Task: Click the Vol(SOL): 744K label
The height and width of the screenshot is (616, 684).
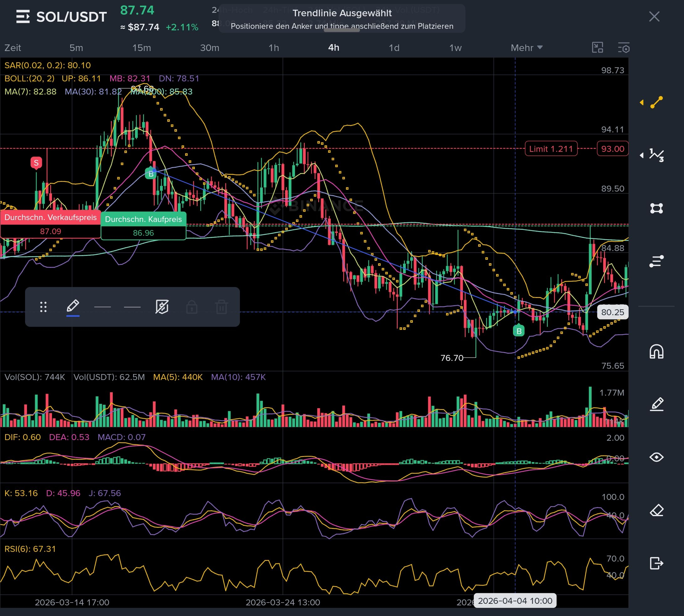Action: (35, 377)
